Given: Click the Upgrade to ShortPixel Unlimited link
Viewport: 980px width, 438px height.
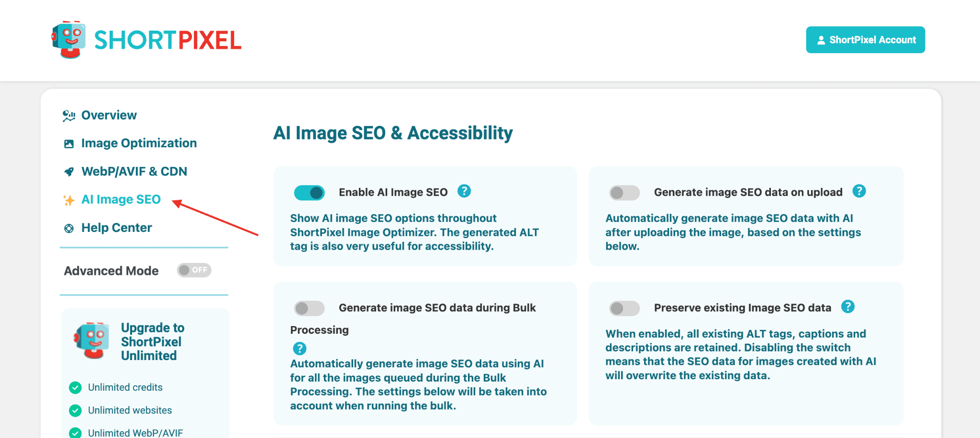Looking at the screenshot, I should tap(152, 341).
